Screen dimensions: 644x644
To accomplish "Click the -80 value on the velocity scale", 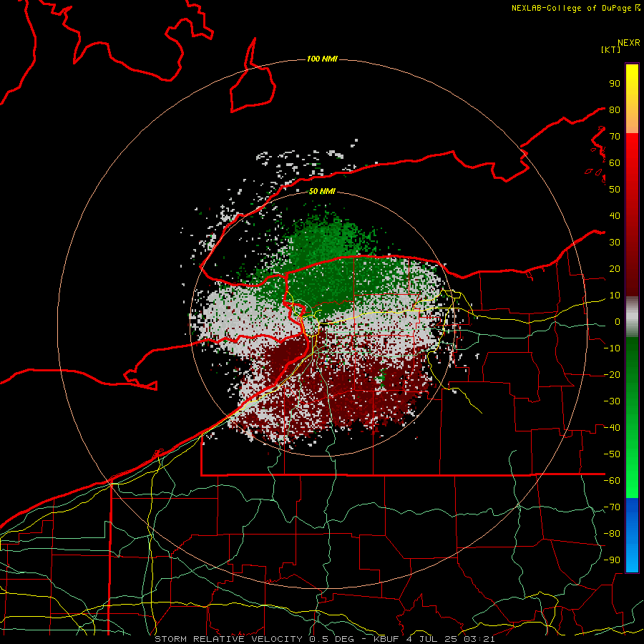I will tap(612, 534).
